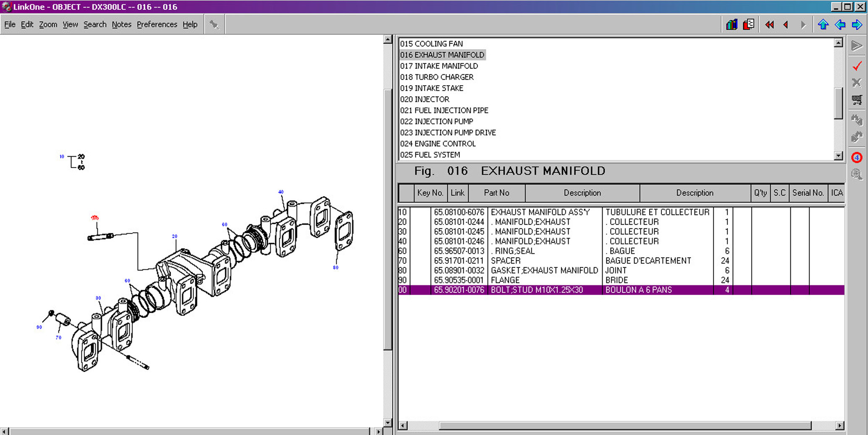The image size is (868, 435).
Task: Click the parts table horizontal scrollbar right arrow
Action: click(839, 425)
